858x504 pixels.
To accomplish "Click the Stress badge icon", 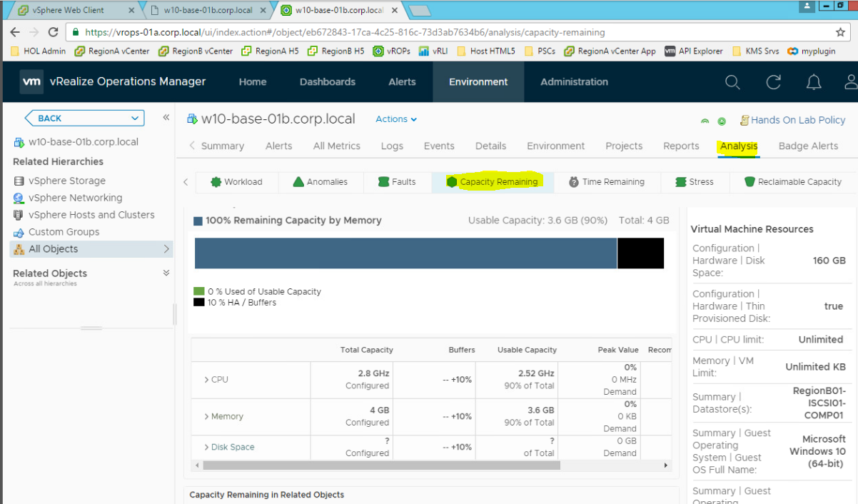I will [681, 182].
